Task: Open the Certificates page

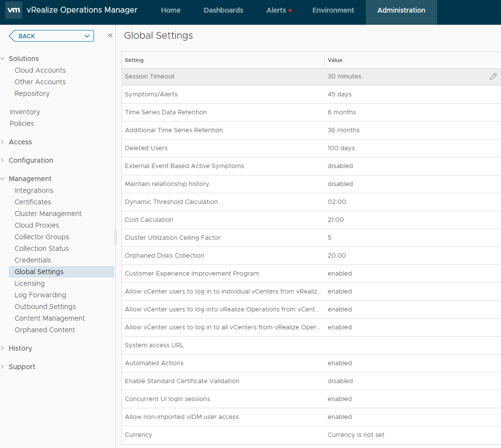Action: [x=32, y=202]
